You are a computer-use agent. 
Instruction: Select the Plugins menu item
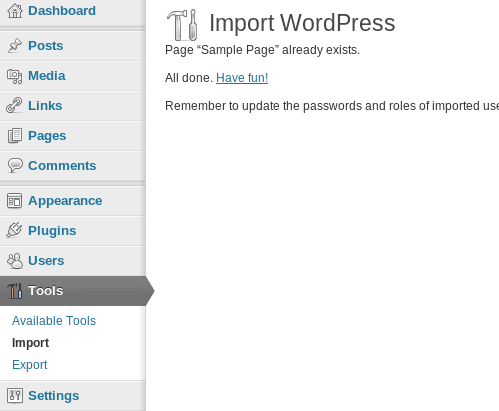pos(52,231)
